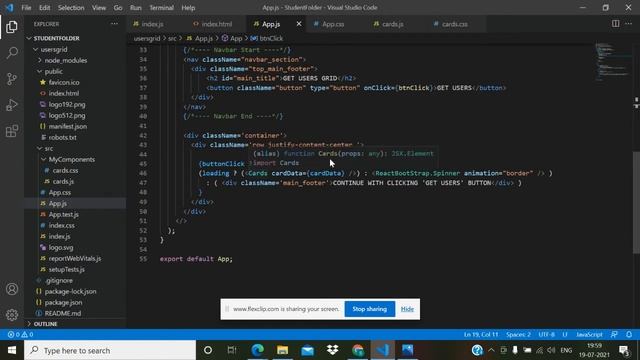Click the code minimap preview
Viewport: 640px width, 360px height.
(613, 61)
